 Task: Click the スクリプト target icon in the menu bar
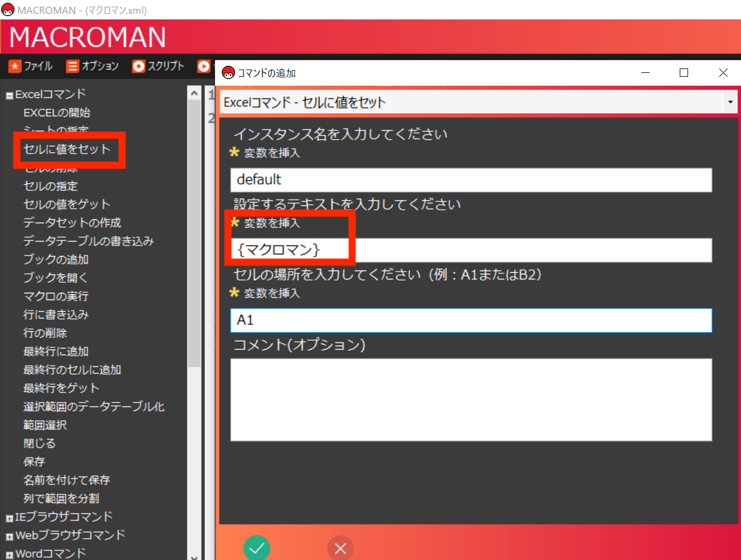pos(138,66)
